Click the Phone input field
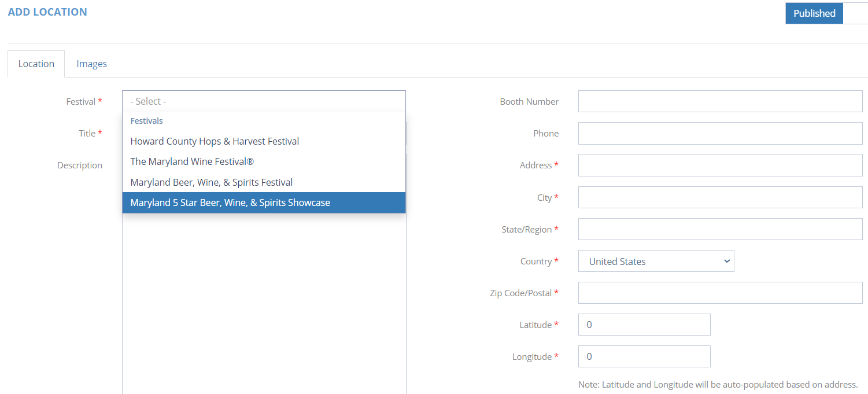 [x=720, y=133]
